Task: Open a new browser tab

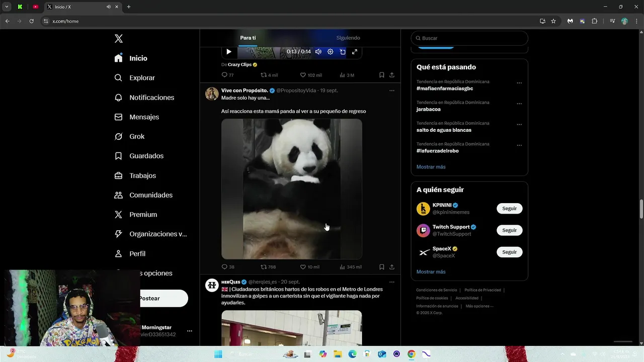Action: [x=128, y=7]
